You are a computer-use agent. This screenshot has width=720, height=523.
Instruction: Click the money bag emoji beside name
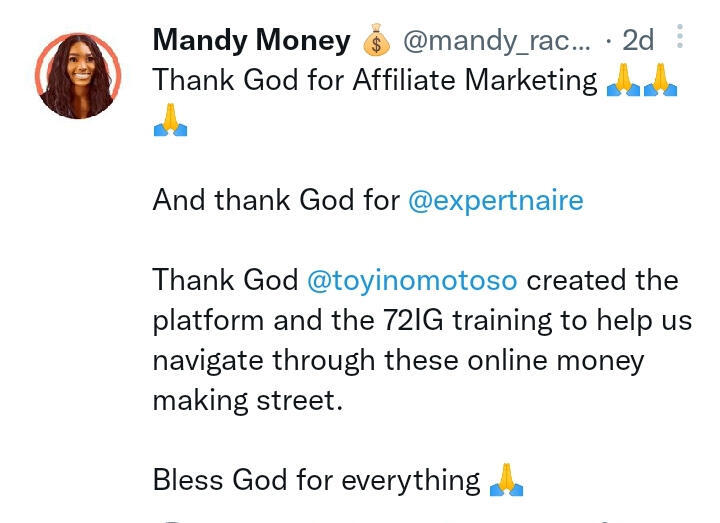click(x=376, y=41)
